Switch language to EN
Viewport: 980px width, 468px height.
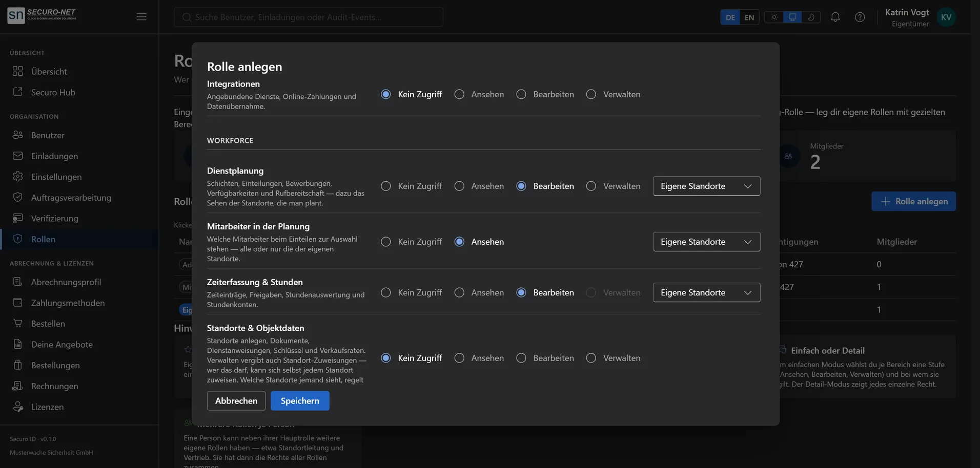click(749, 17)
